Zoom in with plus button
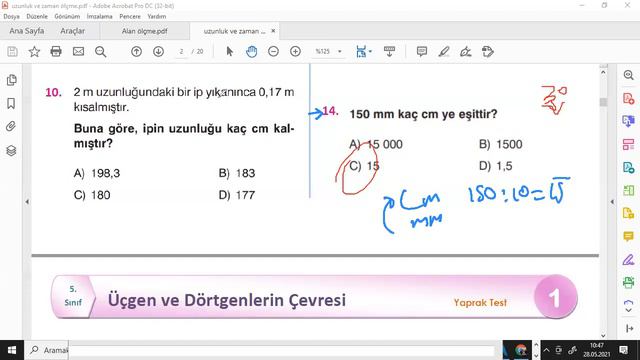This screenshot has height=360, width=640. pyautogui.click(x=295, y=51)
